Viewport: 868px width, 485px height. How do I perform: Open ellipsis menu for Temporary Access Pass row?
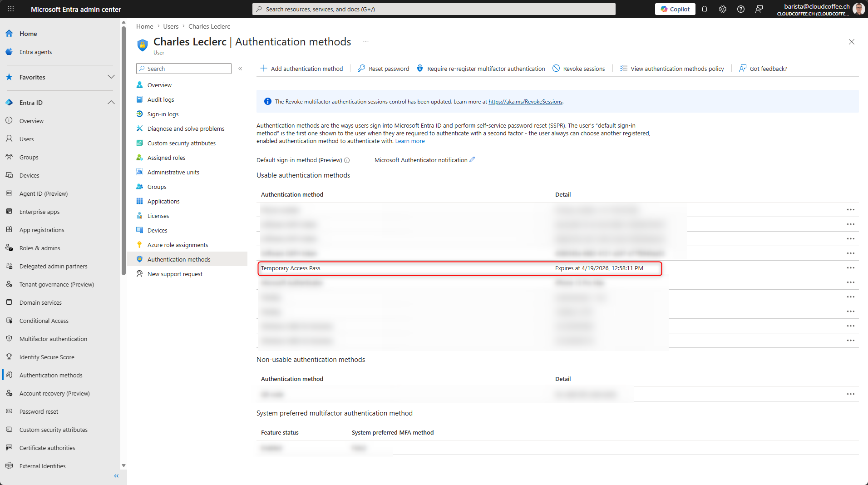click(850, 268)
